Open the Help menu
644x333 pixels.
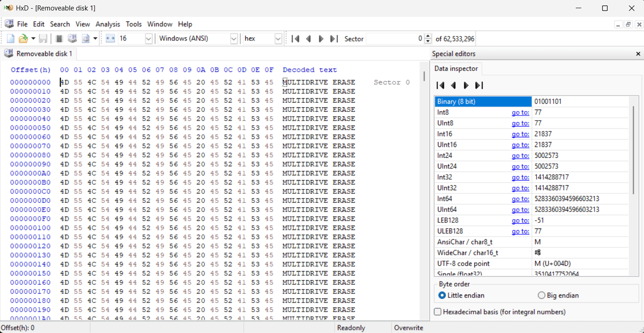coord(185,24)
